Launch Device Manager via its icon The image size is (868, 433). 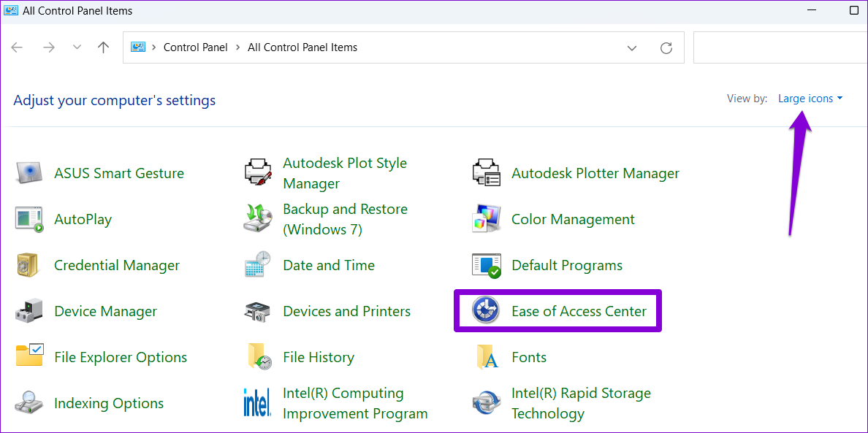coord(30,311)
